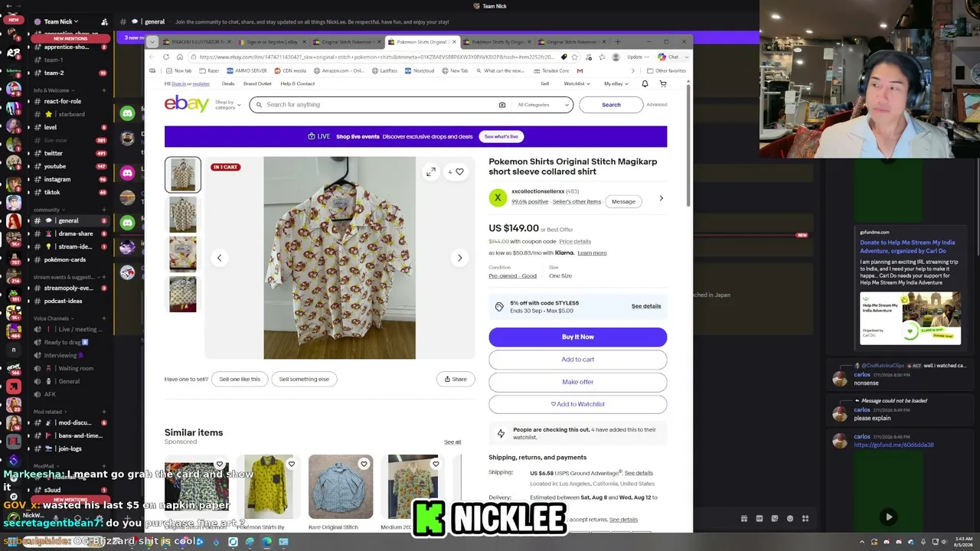Viewport: 980px width, 551px height.
Task: Open the seller's store arrow
Action: pyautogui.click(x=661, y=198)
